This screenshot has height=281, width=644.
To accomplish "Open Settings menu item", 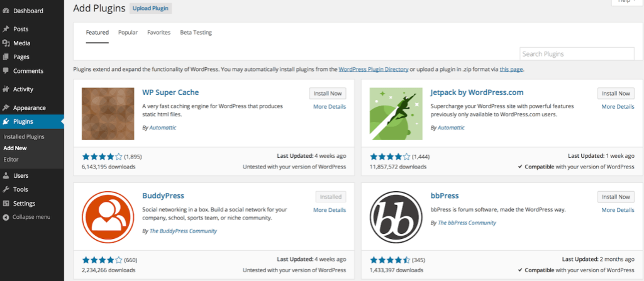I will [31, 203].
